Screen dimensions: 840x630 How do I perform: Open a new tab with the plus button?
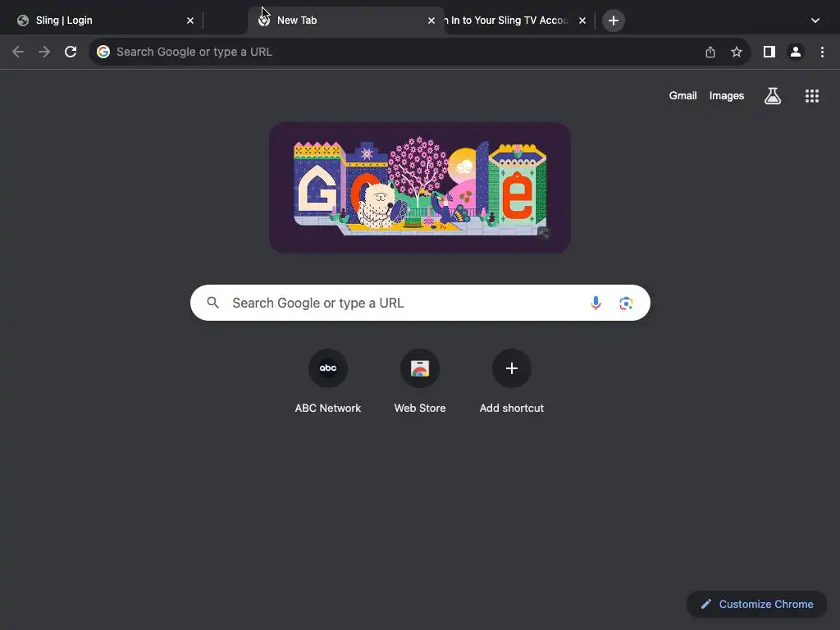(614, 21)
